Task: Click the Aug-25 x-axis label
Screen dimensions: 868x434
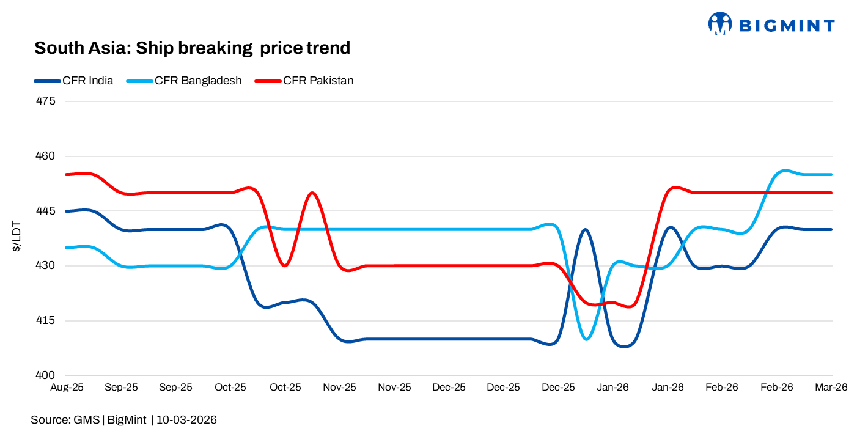Action: coord(66,388)
